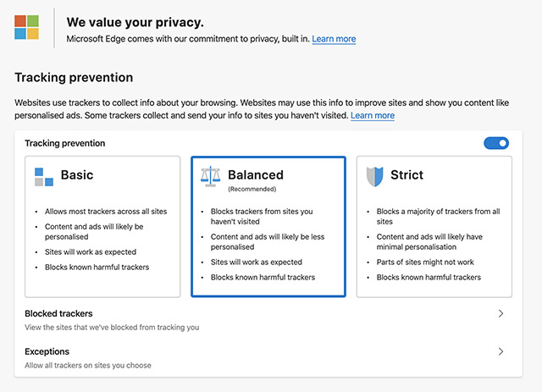Open the Blocked trackers row
542x392 pixels.
(x=254, y=319)
